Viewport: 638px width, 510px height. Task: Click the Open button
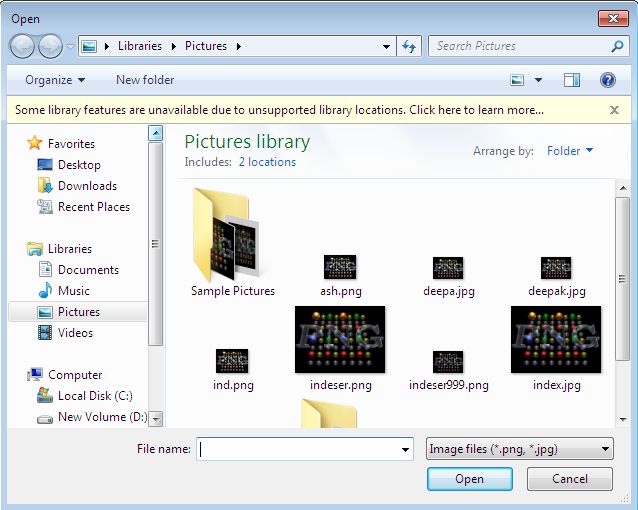pyautogui.click(x=470, y=479)
